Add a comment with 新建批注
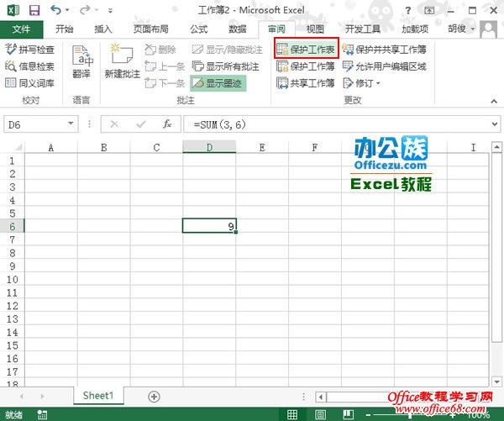 pos(122,61)
